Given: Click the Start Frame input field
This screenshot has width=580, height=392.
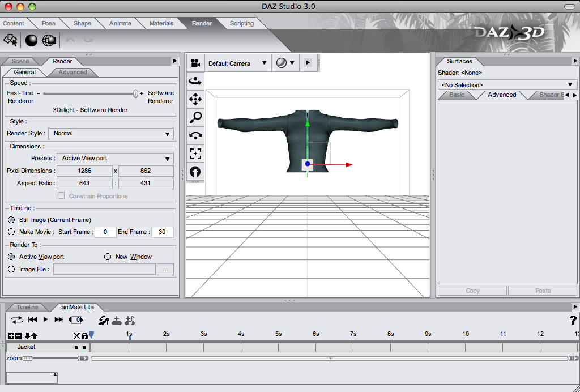Looking at the screenshot, I should (x=105, y=232).
